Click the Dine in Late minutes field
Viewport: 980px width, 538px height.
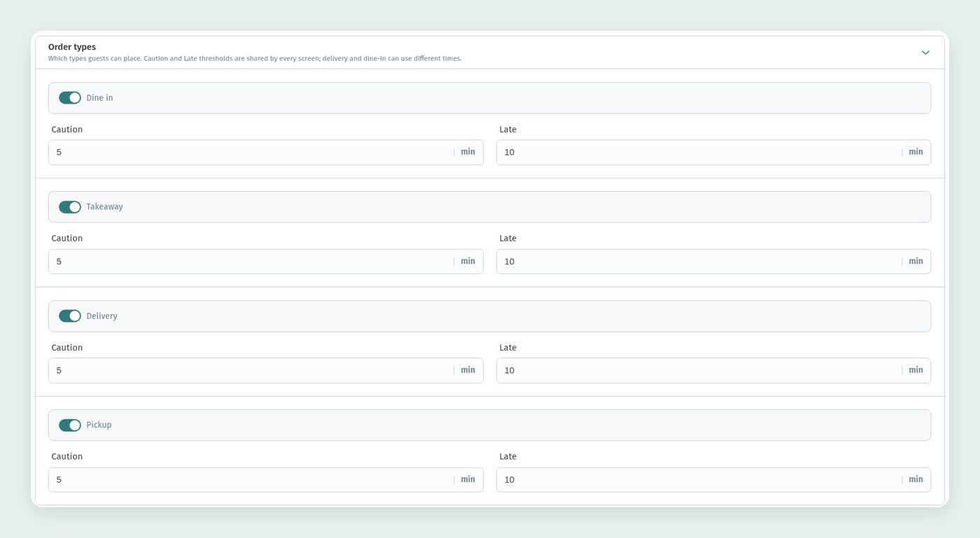click(x=713, y=153)
